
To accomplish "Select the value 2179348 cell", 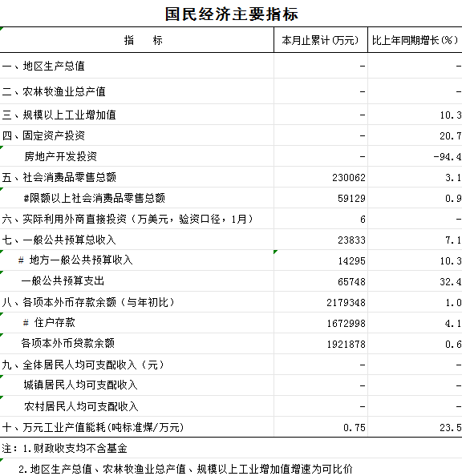I will [321, 302].
